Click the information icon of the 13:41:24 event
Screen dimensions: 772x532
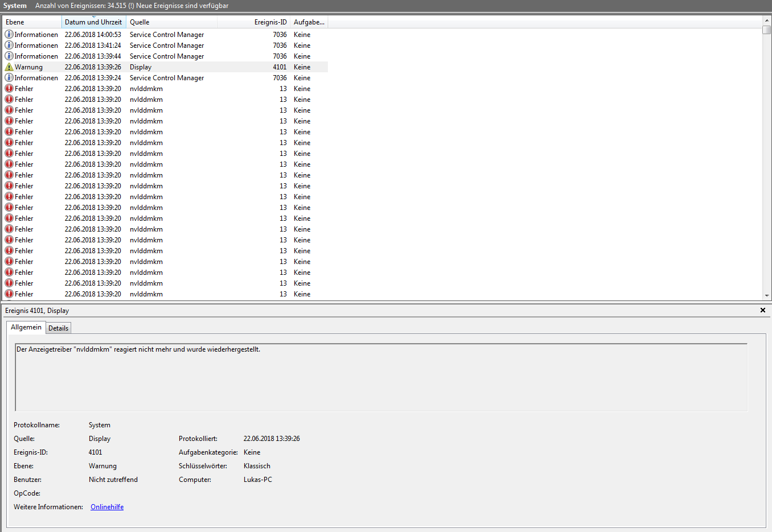9,45
